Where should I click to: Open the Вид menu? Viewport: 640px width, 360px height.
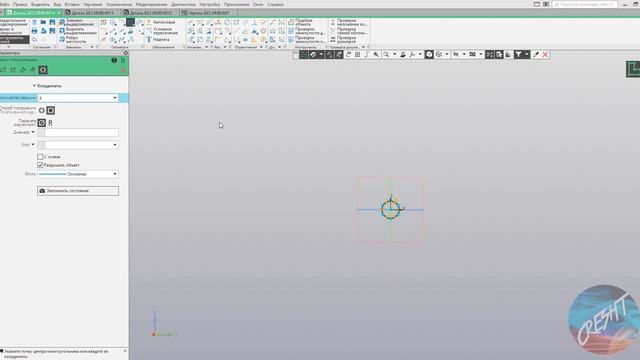[57, 4]
